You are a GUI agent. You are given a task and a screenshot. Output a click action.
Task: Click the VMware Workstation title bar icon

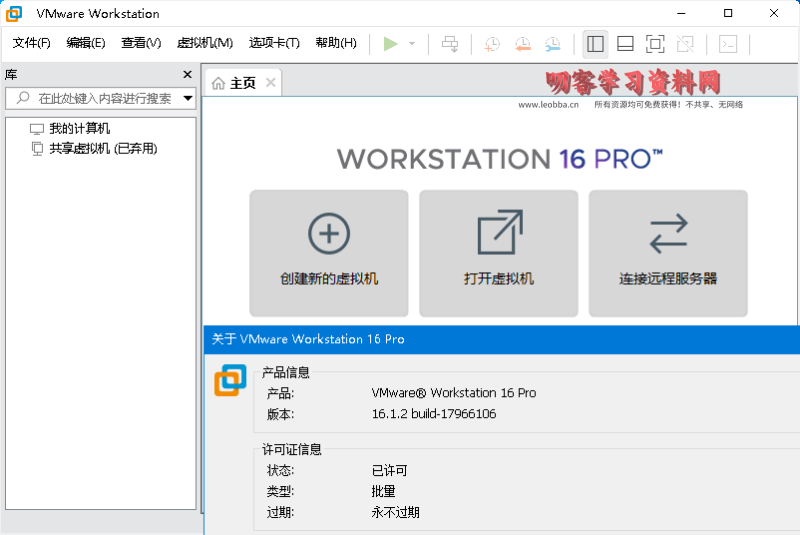[x=14, y=13]
